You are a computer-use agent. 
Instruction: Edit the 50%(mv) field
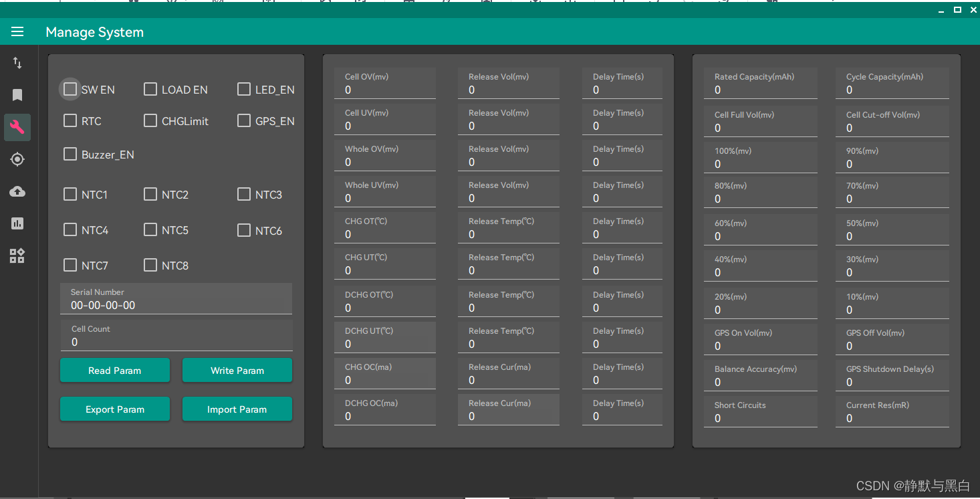click(x=892, y=229)
